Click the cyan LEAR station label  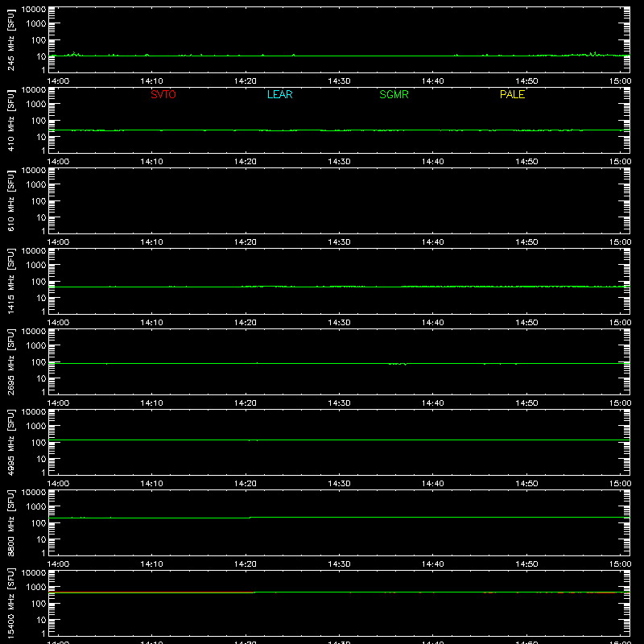click(279, 94)
